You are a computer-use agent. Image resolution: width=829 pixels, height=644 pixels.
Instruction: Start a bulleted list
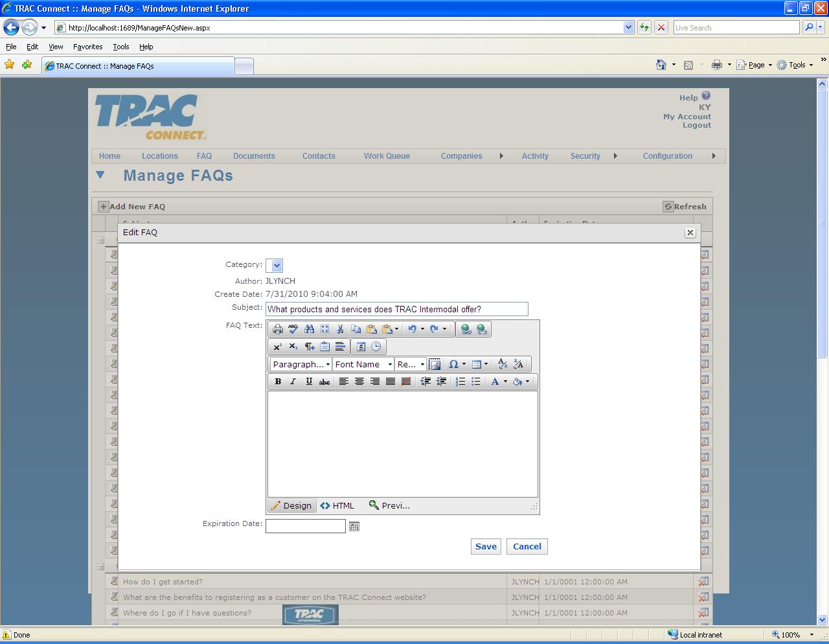point(476,382)
